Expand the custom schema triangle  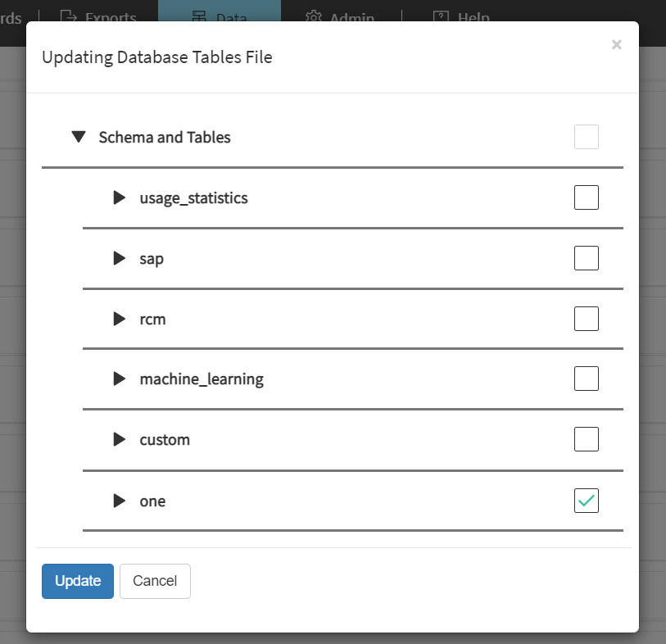pos(120,439)
